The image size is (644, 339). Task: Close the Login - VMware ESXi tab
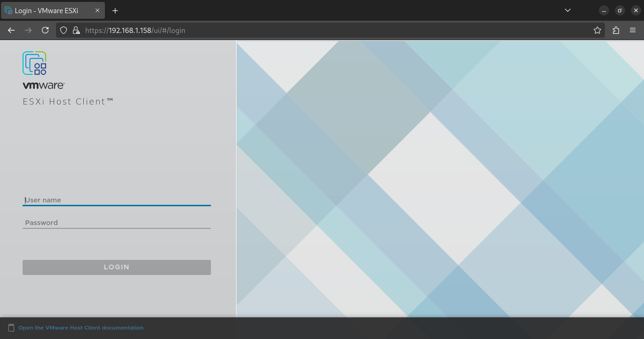97,10
